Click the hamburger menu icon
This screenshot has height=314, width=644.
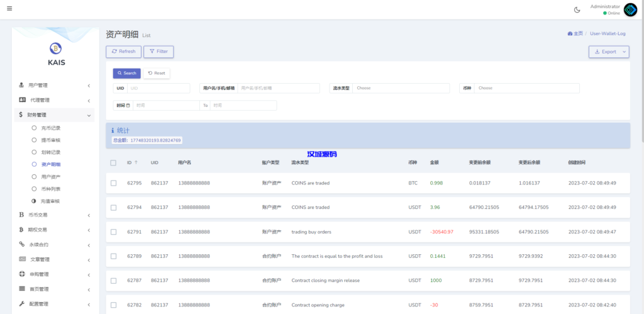tap(9, 9)
